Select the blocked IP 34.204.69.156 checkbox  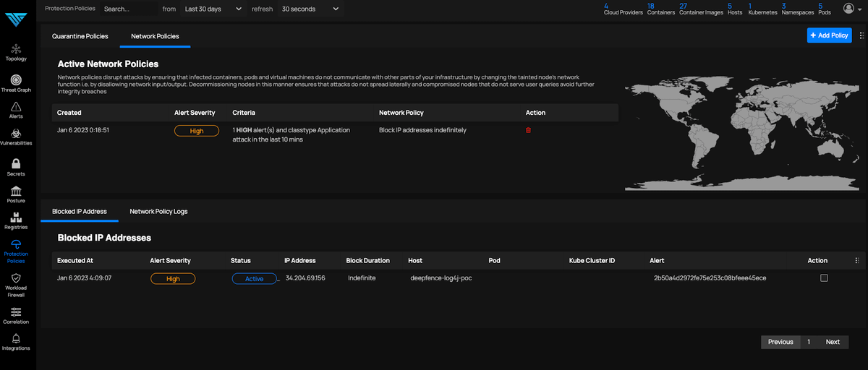[824, 278]
